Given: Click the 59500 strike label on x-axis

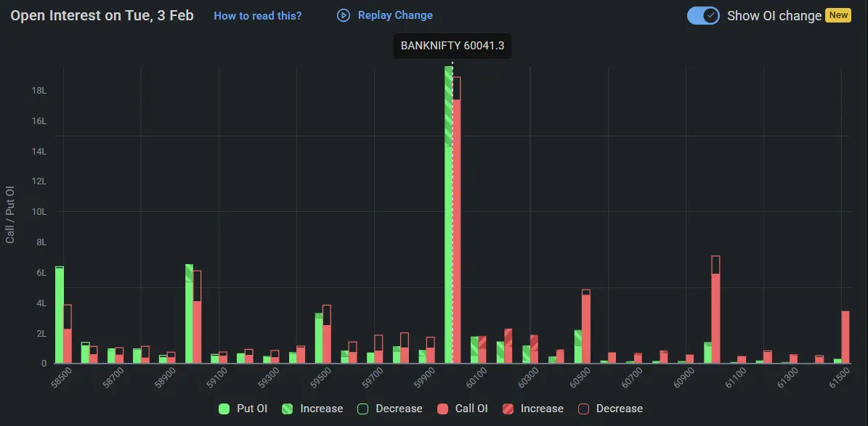Looking at the screenshot, I should pos(320,378).
